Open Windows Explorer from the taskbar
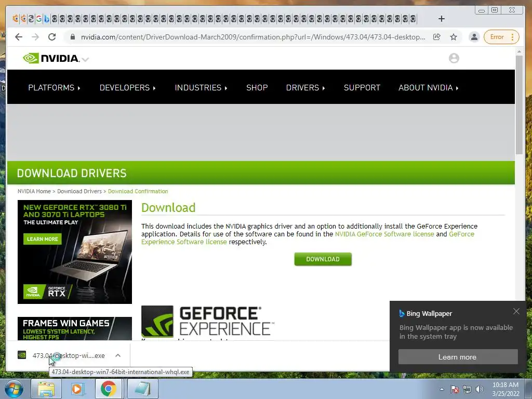This screenshot has height=399, width=532. point(46,389)
